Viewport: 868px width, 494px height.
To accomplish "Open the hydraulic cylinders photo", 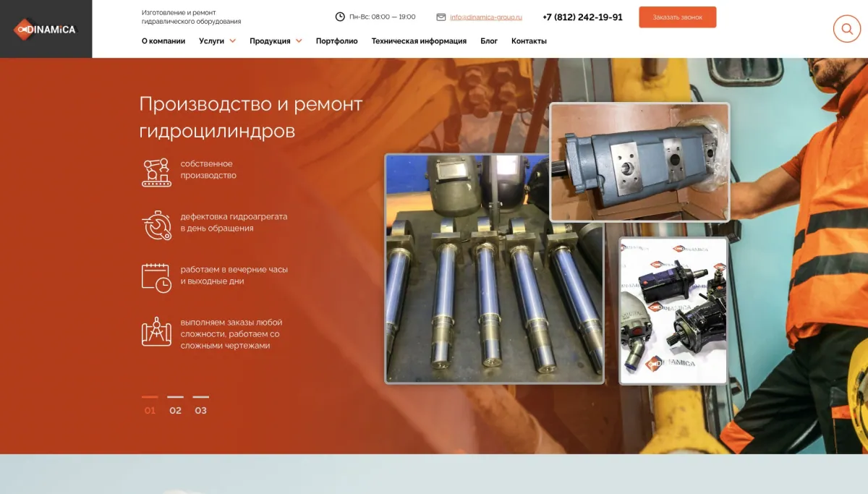I will tap(495, 268).
